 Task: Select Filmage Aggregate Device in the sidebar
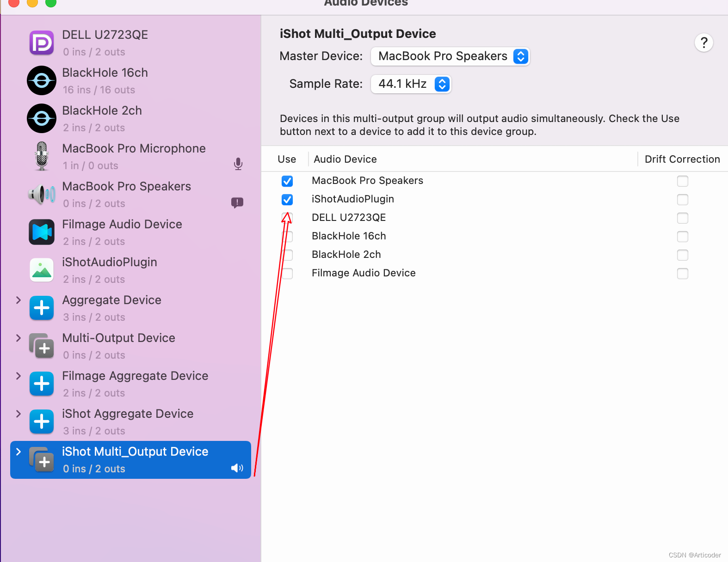[130, 384]
